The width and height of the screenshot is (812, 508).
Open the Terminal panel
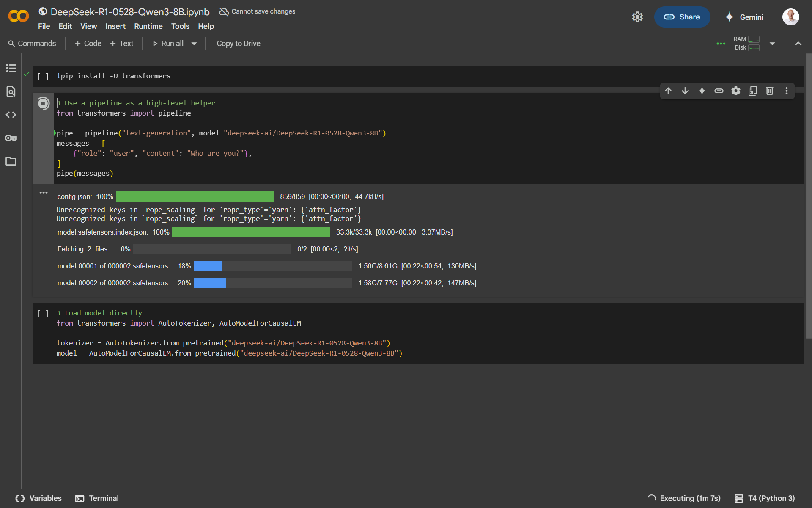click(97, 498)
